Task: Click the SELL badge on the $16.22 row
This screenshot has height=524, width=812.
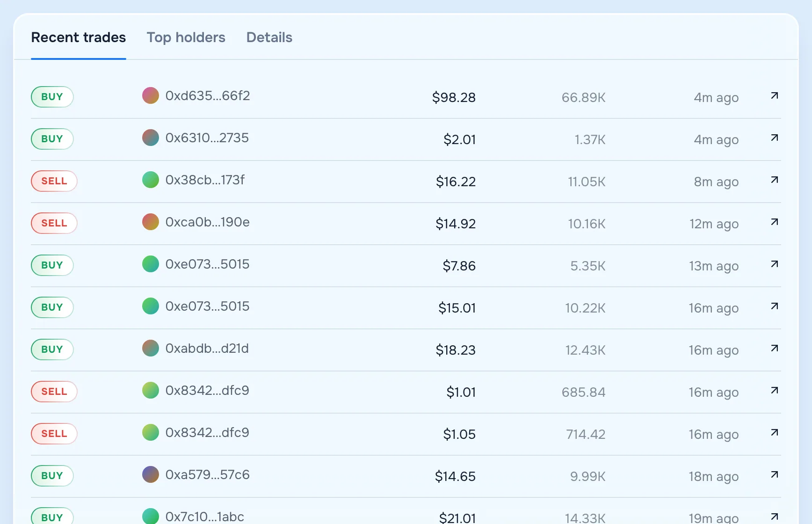Action: pyautogui.click(x=54, y=181)
